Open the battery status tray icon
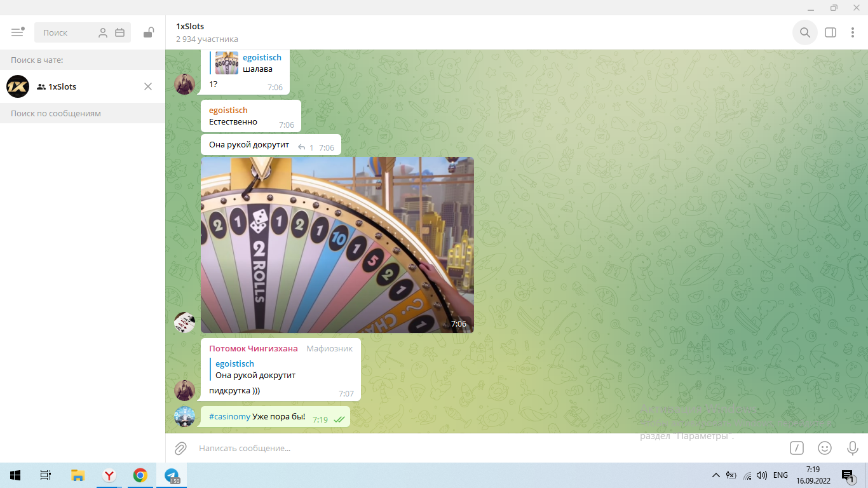The image size is (868, 488). coord(731,475)
